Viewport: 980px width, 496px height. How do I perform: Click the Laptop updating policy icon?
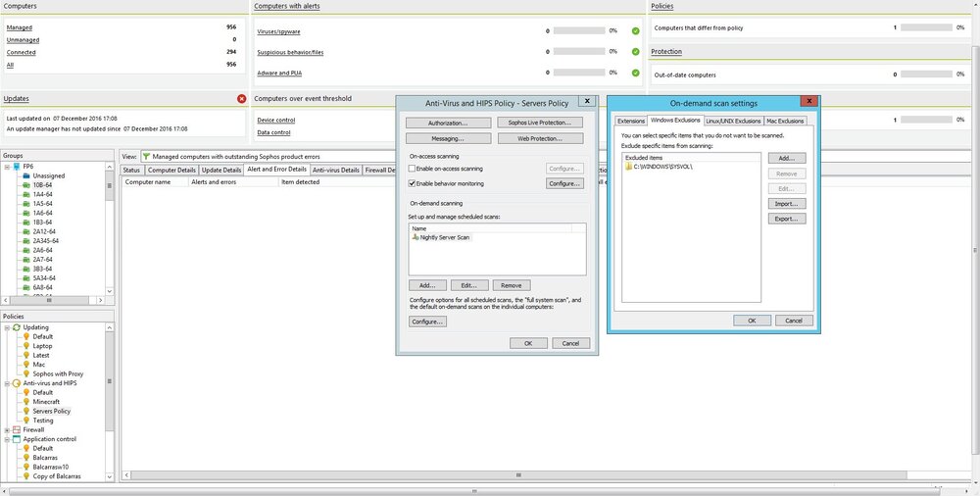pyautogui.click(x=26, y=346)
